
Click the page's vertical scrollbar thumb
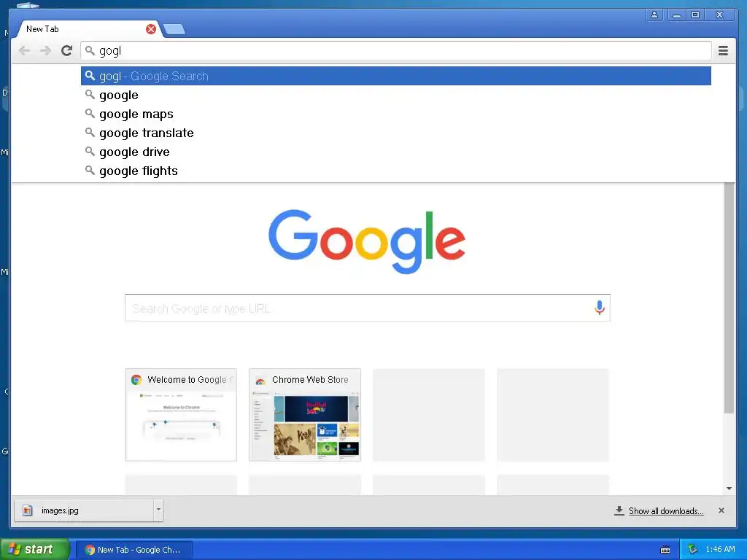tap(729, 298)
